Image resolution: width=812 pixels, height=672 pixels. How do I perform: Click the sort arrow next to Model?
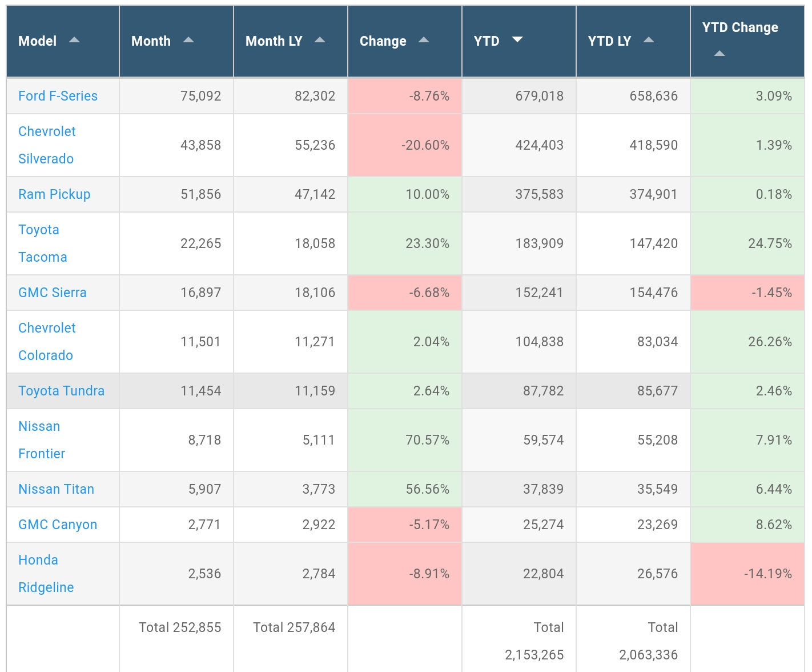(x=74, y=40)
